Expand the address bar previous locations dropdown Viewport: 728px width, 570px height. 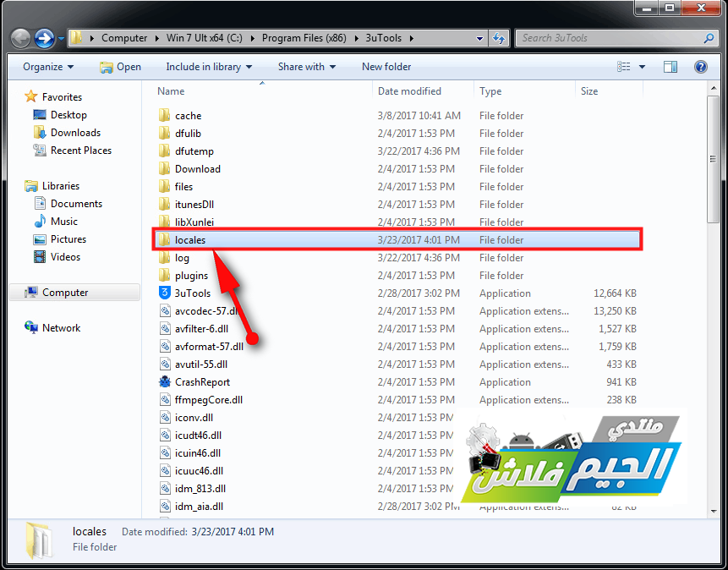pos(479,39)
